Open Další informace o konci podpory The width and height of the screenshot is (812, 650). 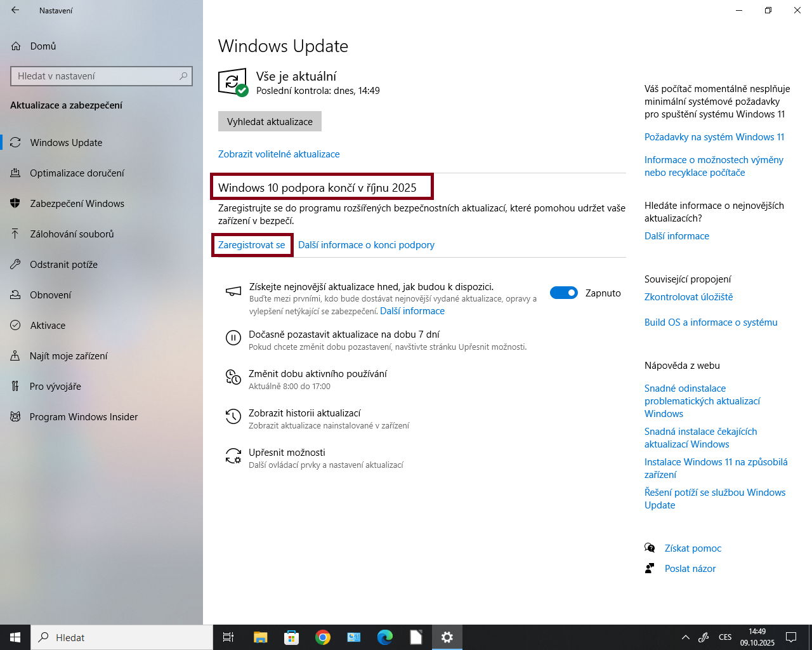pos(366,245)
